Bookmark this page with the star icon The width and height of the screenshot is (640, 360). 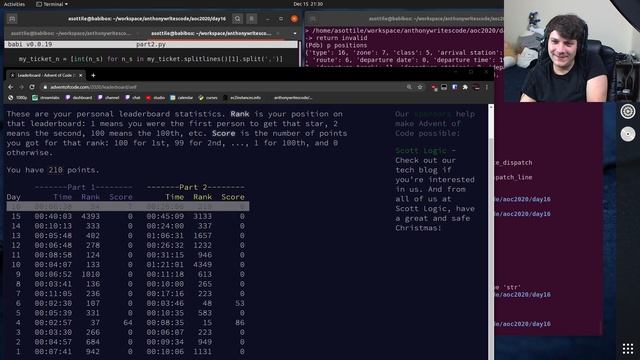pyautogui.click(x=420, y=87)
